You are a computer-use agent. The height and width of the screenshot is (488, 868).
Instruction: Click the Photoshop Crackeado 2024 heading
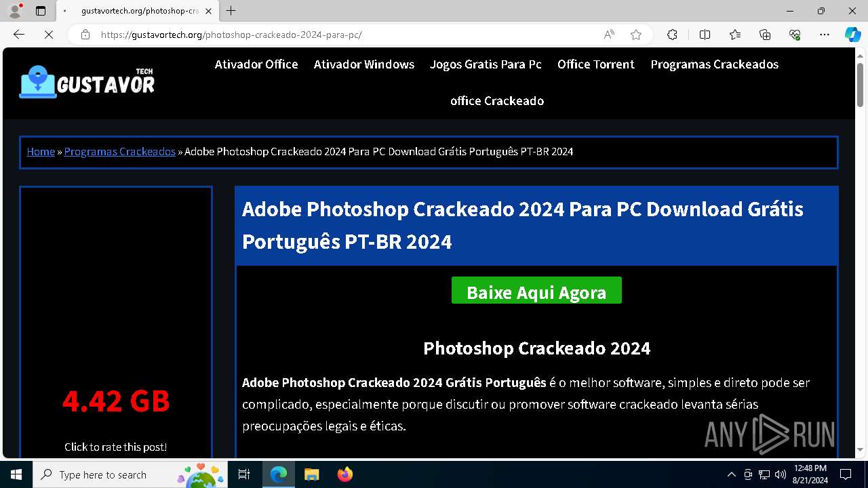click(x=536, y=348)
